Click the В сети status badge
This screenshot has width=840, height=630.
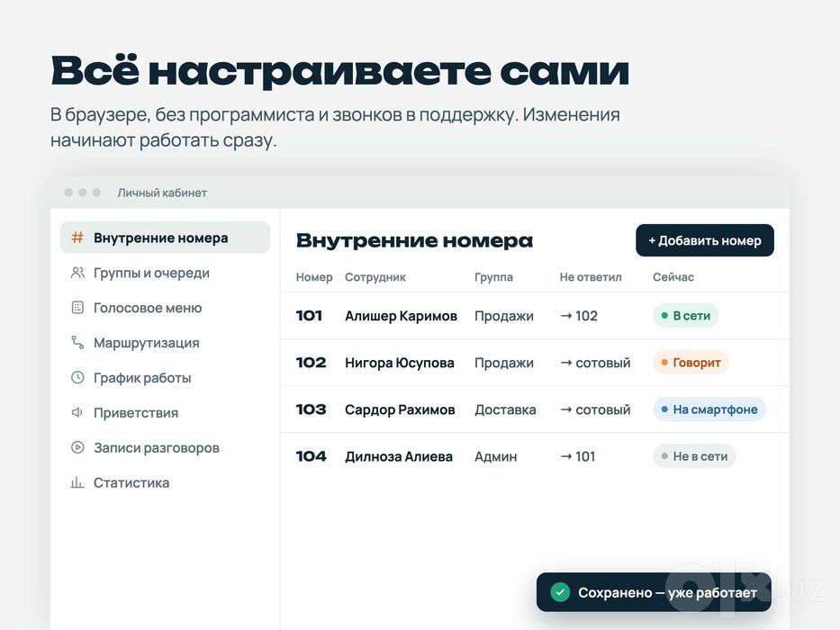tap(686, 316)
